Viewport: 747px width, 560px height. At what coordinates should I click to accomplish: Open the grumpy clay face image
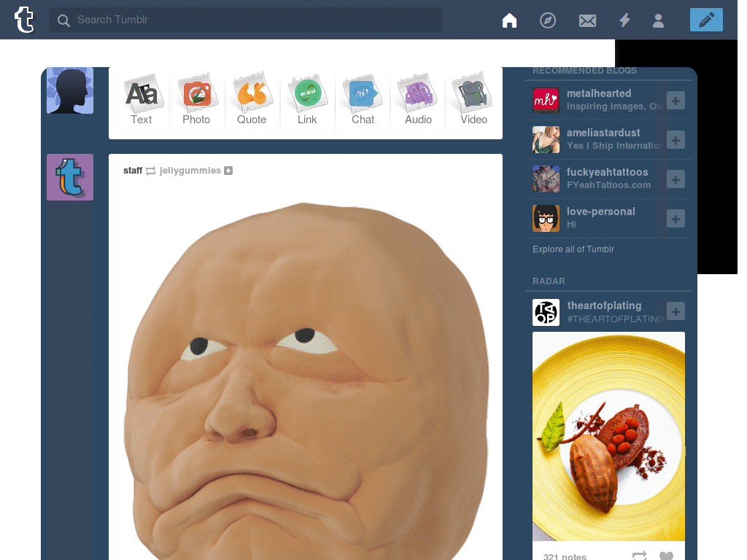[x=306, y=381]
